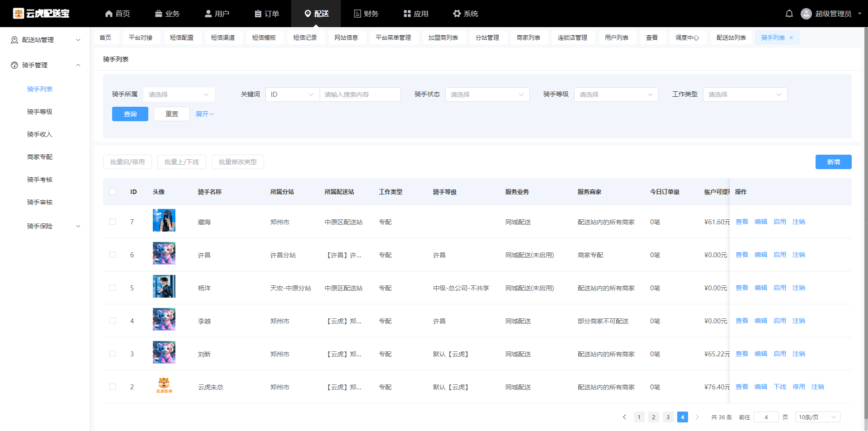Check the checkbox for rider 藏海
Image resolution: width=868 pixels, height=431 pixels.
pos(113,222)
